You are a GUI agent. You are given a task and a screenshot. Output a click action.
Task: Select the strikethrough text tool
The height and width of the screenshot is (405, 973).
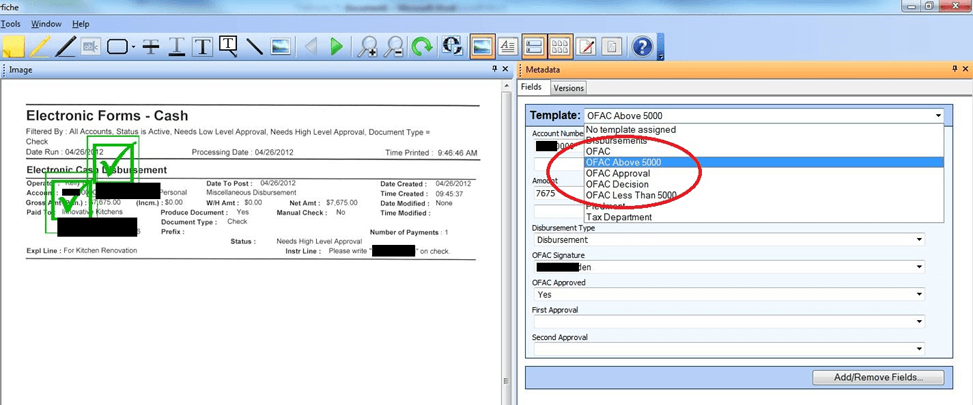(x=151, y=47)
